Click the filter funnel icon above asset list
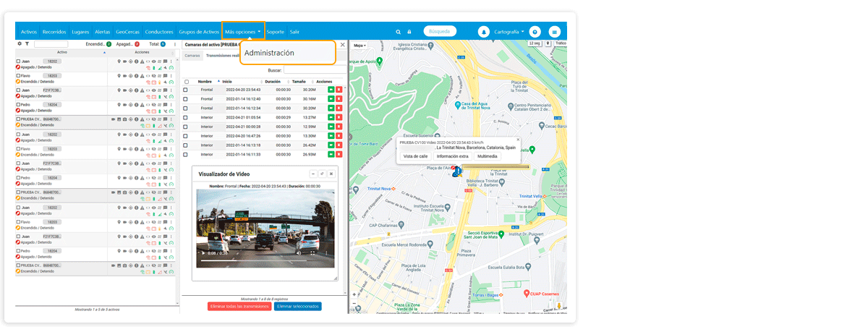The image size is (868, 332). 27,44
